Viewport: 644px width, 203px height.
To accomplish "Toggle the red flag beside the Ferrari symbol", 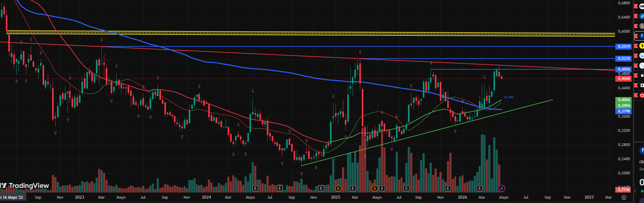I will coord(636,46).
